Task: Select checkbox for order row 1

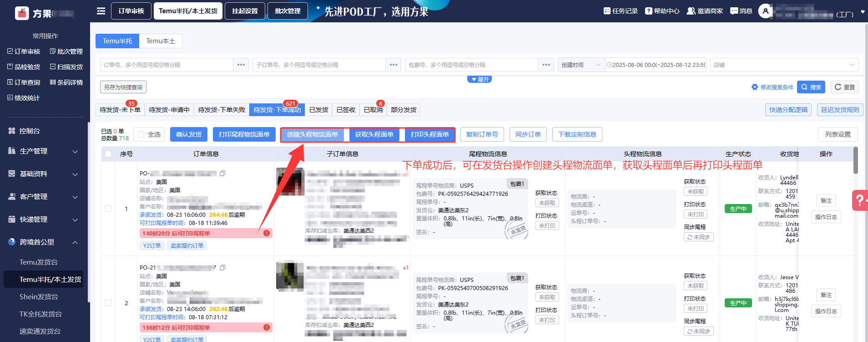Action: point(108,209)
